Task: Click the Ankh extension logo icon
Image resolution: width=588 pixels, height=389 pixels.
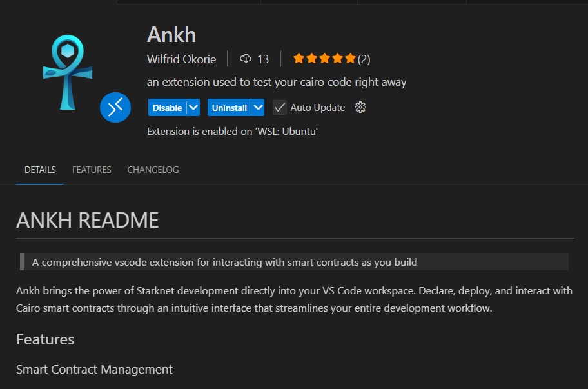Action: click(68, 72)
